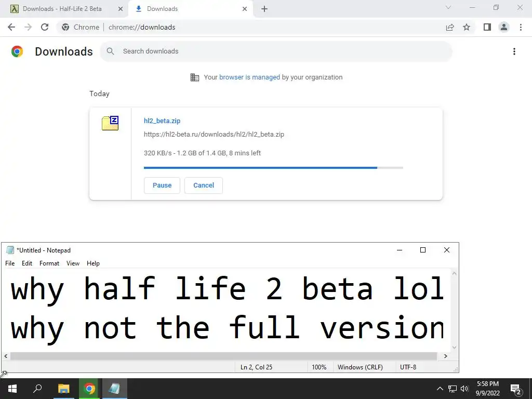Click Notepad horizontal scrollbar left arrow

tap(6, 356)
